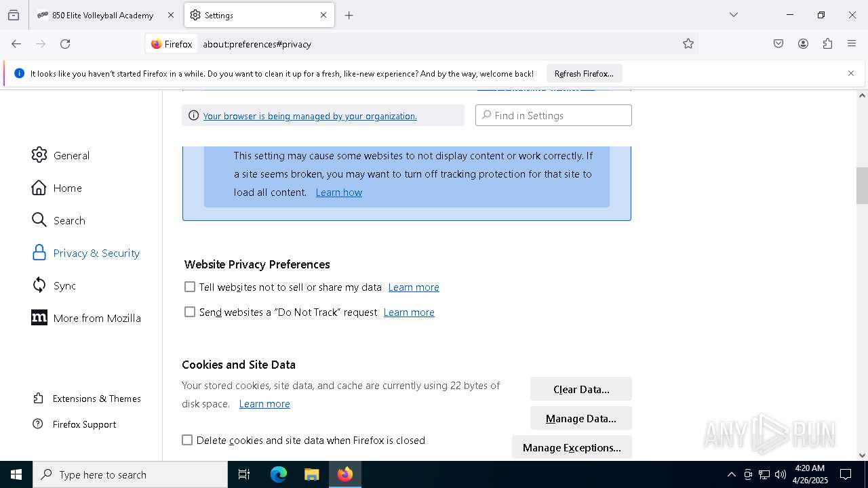Click the vertical scrollbar thumb
This screenshot has width=868, height=488.
[862, 186]
